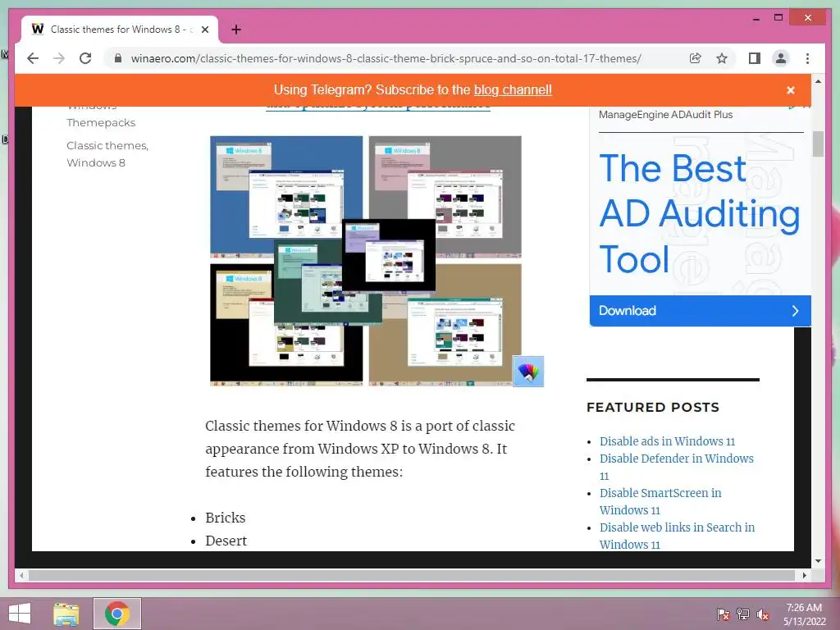This screenshot has width=840, height=630.
Task: Click the scroll up arrow
Action: click(818, 81)
